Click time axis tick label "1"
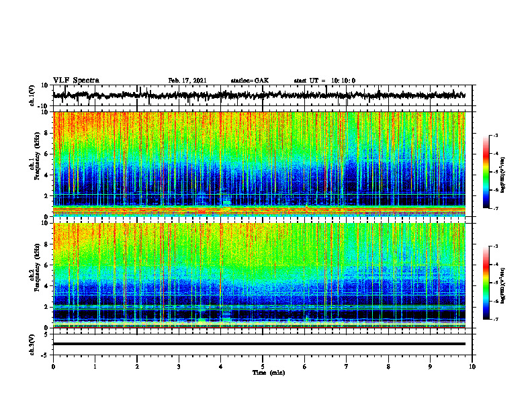532x411 pixels. pyautogui.click(x=95, y=367)
